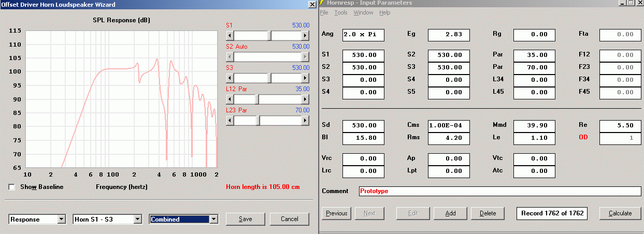Click the Sd input field
The height and width of the screenshot is (234, 644).
[363, 126]
